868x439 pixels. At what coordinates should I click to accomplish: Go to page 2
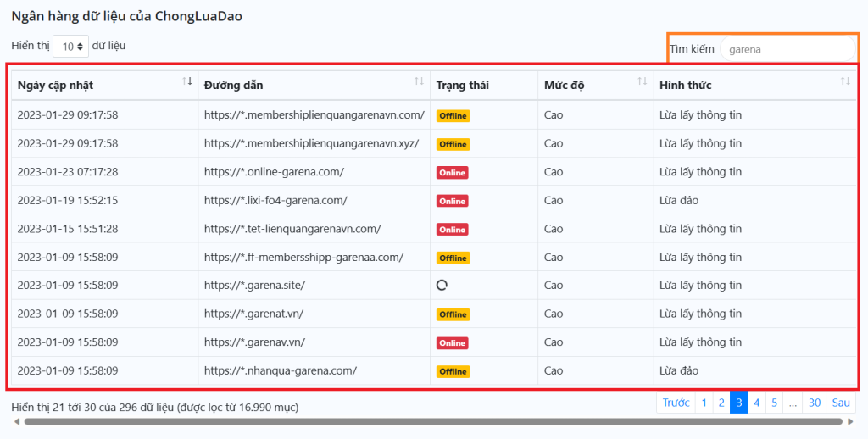721,403
